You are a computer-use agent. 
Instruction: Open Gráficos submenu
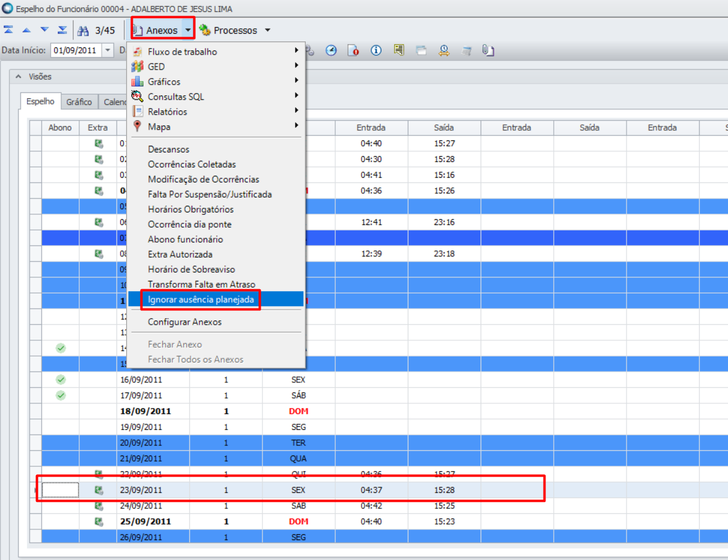(217, 82)
